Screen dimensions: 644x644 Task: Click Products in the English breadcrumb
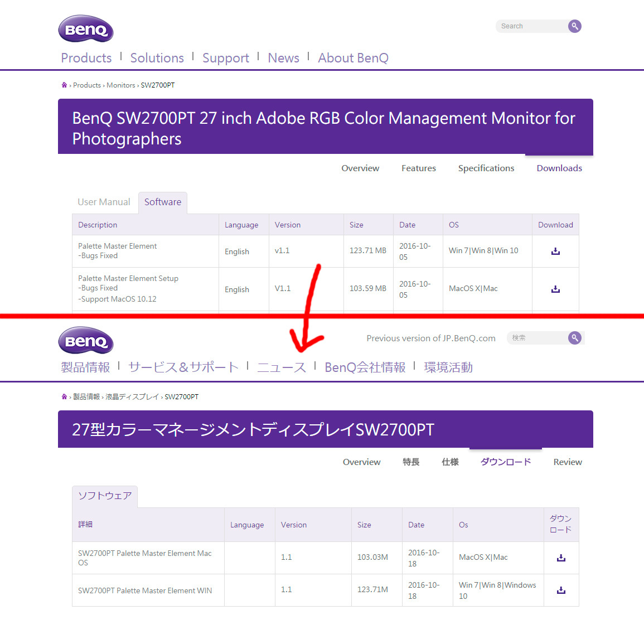click(87, 85)
